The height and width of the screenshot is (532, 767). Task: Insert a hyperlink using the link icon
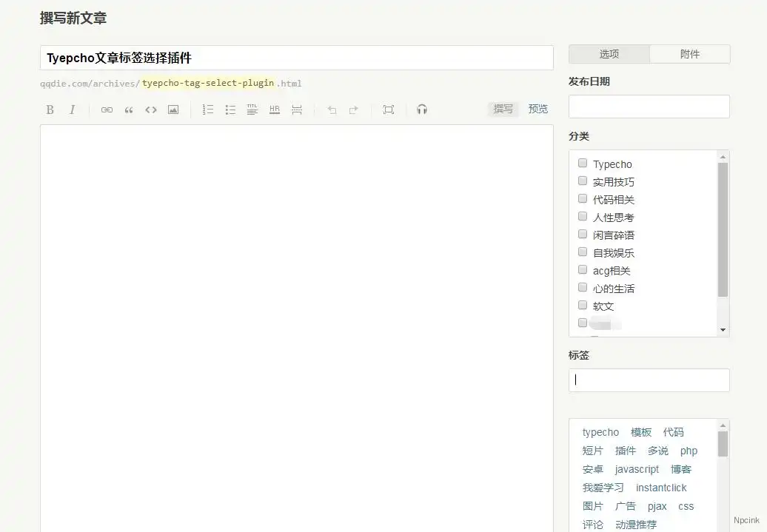point(107,110)
